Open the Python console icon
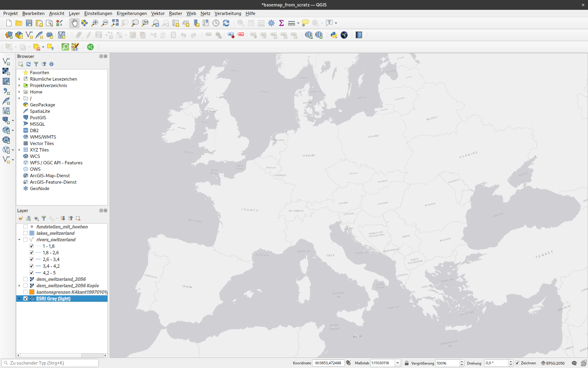Screen dimensions: 588x368 tap(334, 35)
